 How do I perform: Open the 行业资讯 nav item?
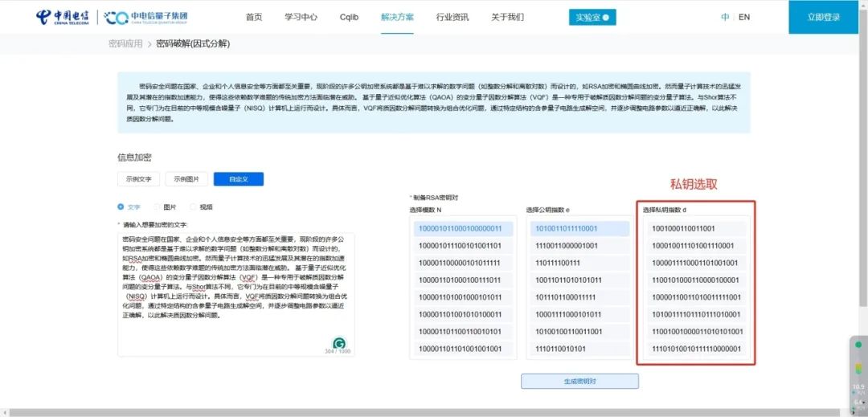(452, 17)
